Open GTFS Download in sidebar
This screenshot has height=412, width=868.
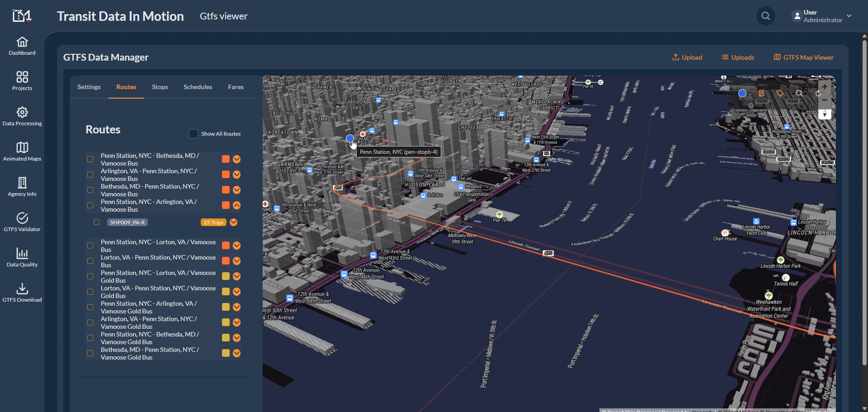[22, 293]
